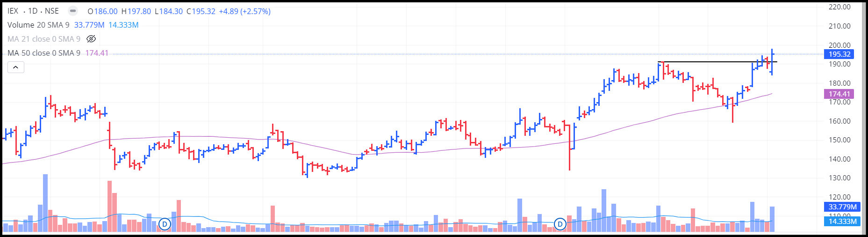
Task: Click the tallest blue volume bar
Action: coord(45,203)
